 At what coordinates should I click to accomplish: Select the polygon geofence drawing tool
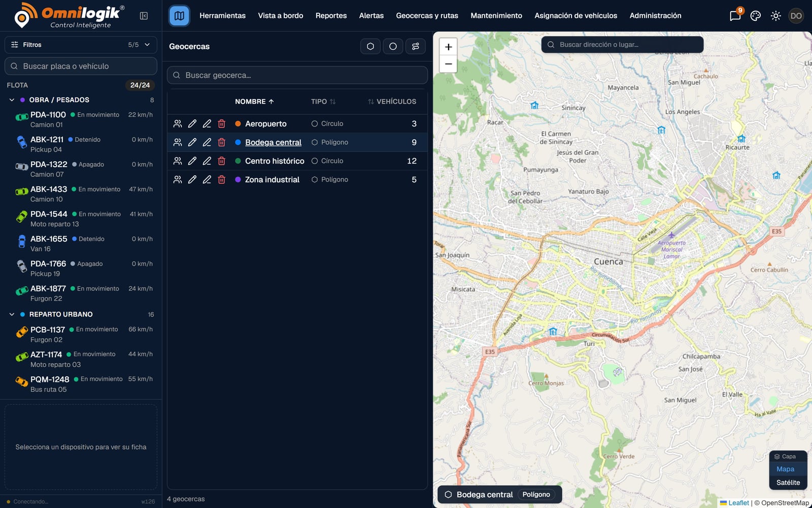(x=370, y=46)
